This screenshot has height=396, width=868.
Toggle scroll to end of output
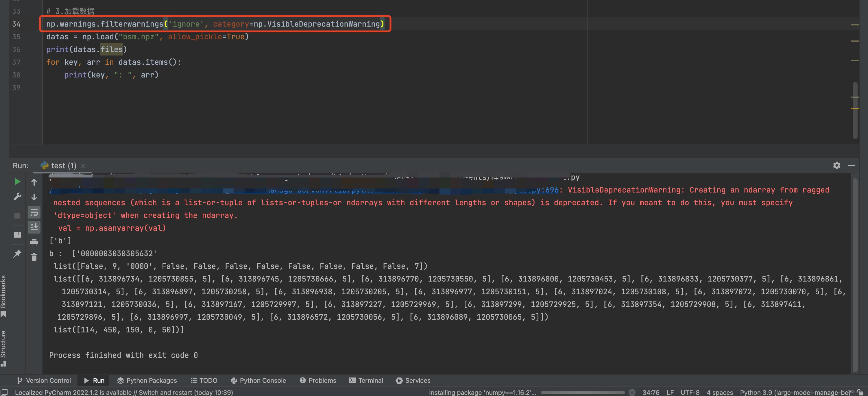coord(34,227)
